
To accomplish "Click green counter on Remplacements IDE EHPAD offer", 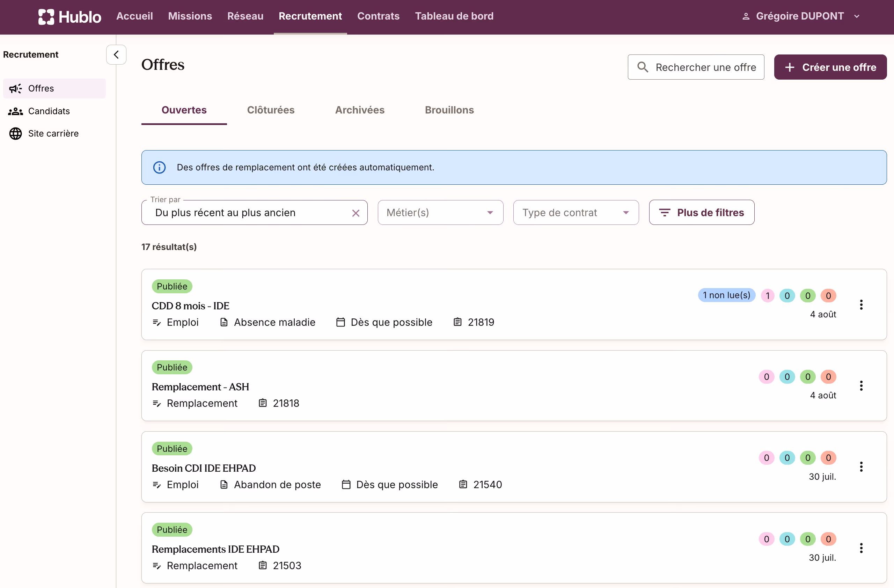I will pyautogui.click(x=808, y=539).
